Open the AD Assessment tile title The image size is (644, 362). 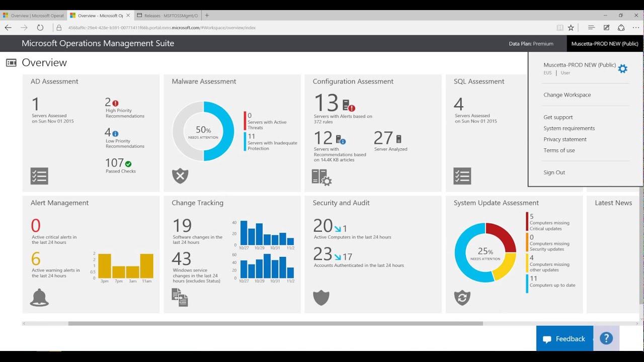pyautogui.click(x=54, y=81)
